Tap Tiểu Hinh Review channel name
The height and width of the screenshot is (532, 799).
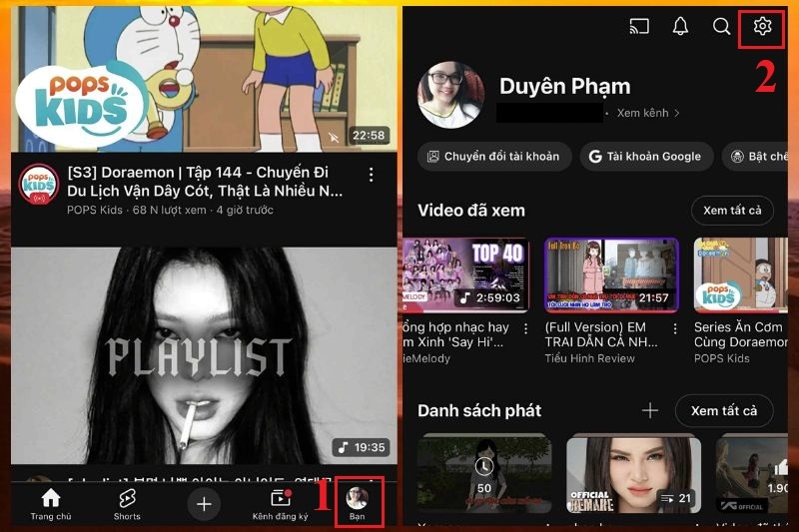589,358
